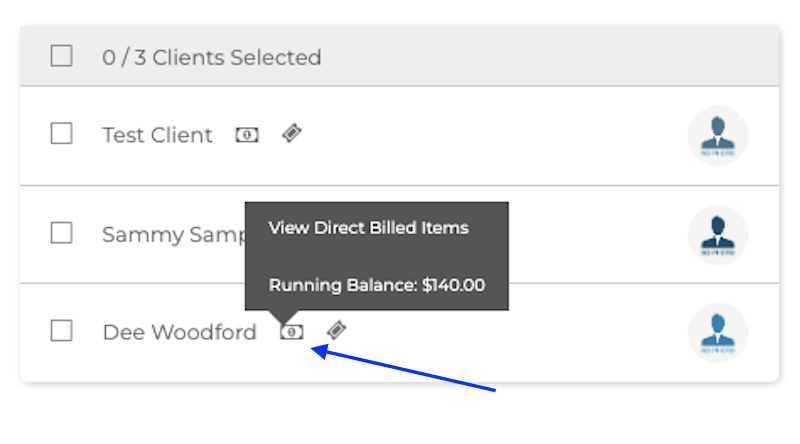The image size is (800, 444).
Task: Open the Test Client name link
Action: tap(157, 135)
